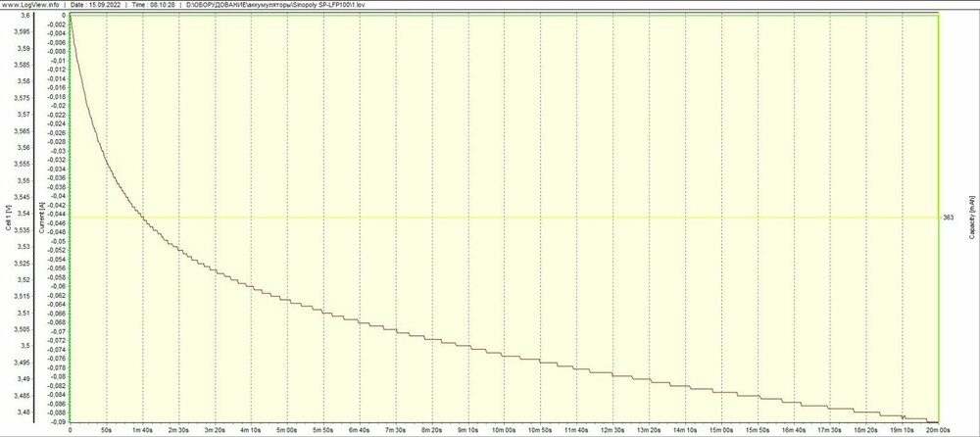The height and width of the screenshot is (437, 980).
Task: Click the 8m 20s time axis tick
Action: coord(432,431)
